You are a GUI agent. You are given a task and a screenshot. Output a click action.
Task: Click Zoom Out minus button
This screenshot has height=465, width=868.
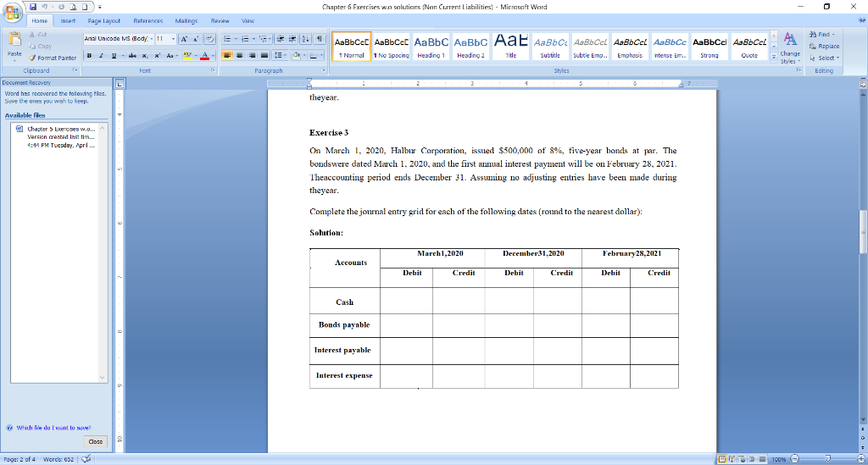(x=795, y=459)
